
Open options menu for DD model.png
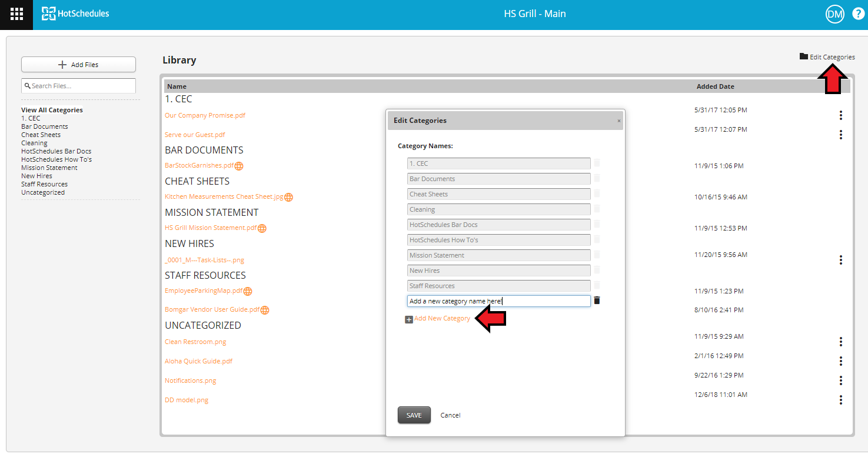[841, 400]
